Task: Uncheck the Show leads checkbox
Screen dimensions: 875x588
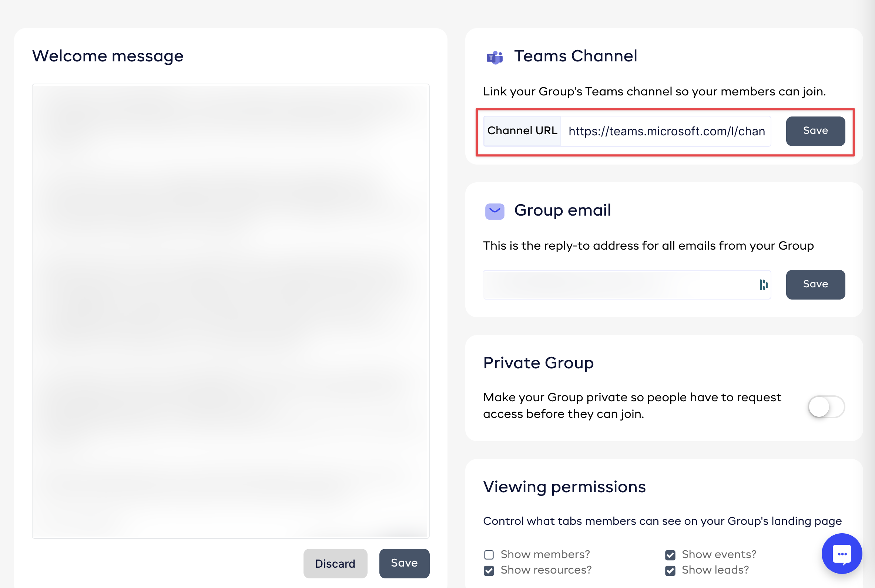Action: point(670,570)
